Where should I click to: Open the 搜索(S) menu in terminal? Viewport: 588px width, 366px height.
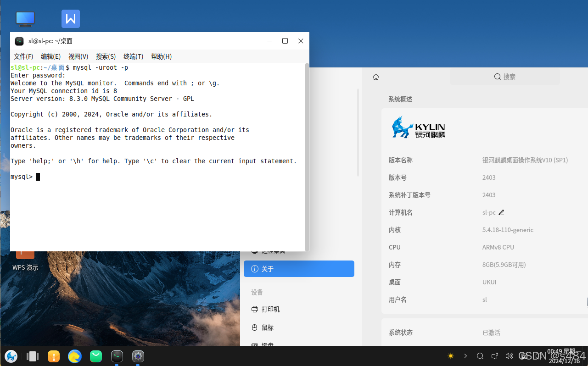point(106,56)
